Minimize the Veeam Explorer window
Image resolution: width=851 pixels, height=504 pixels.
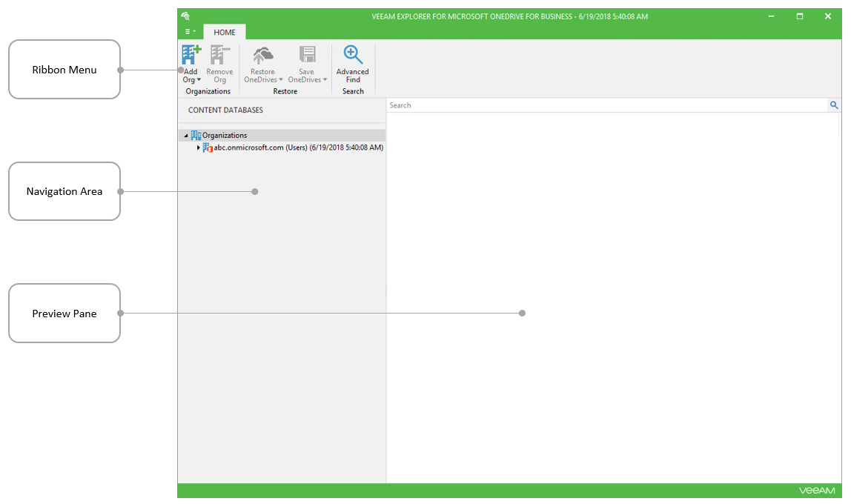(x=771, y=16)
